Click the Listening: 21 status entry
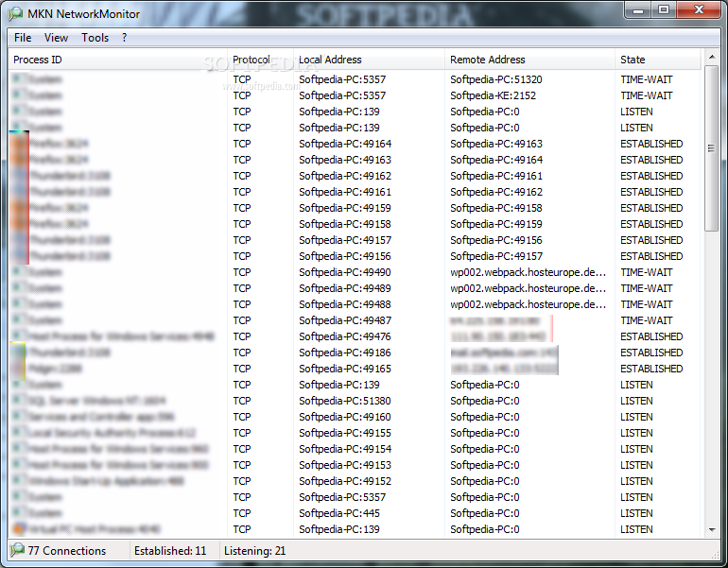The height and width of the screenshot is (568, 728). point(255,551)
